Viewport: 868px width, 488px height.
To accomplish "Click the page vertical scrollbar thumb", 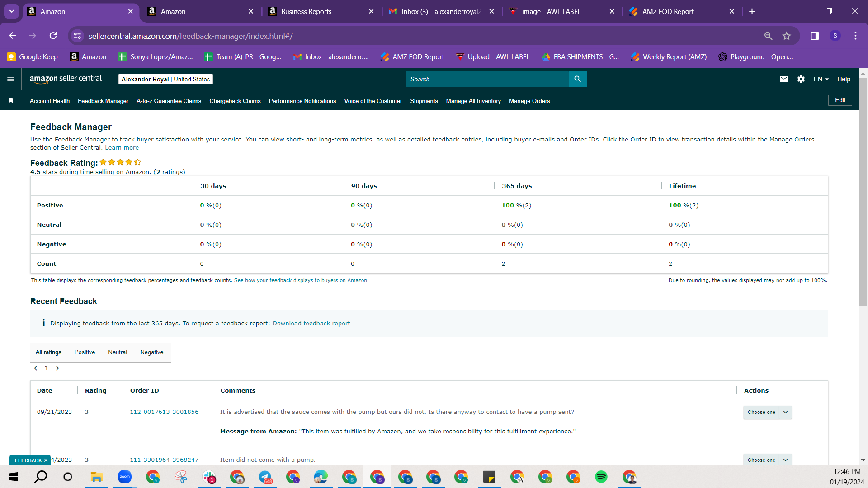I will click(863, 192).
